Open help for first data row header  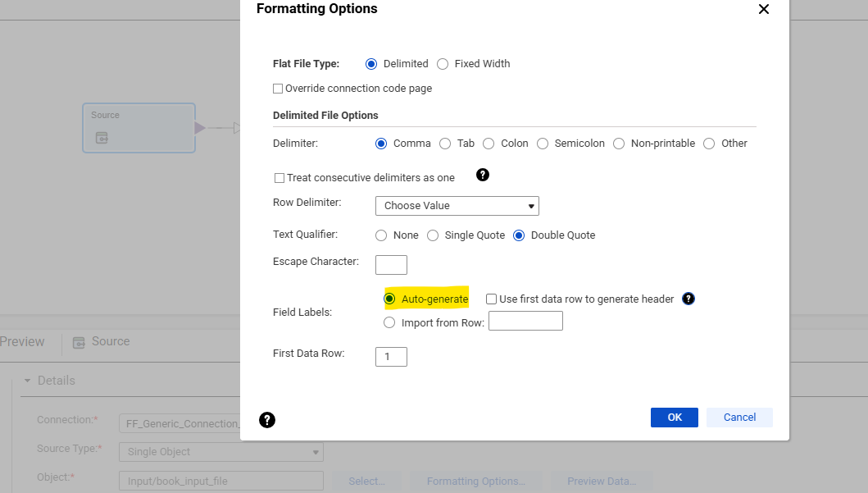[688, 299]
